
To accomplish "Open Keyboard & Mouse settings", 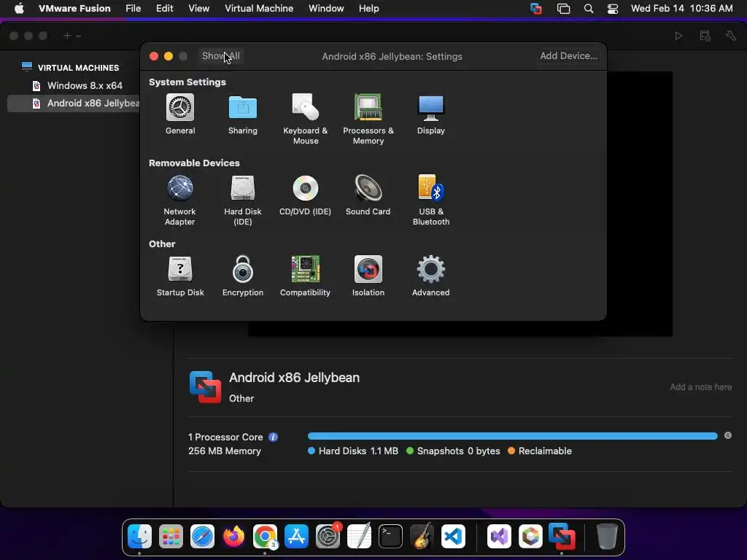I will [x=306, y=119].
